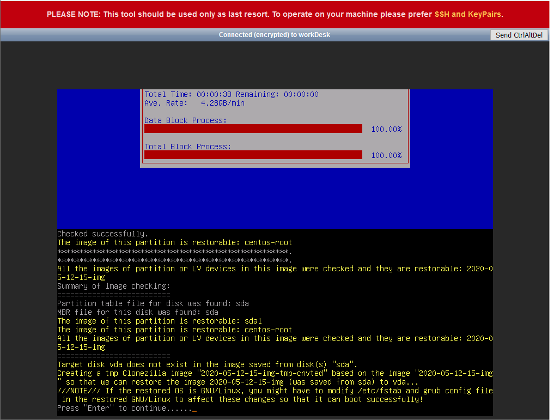Click the Connected (encrypted) to workDesk status bar

pos(274,35)
